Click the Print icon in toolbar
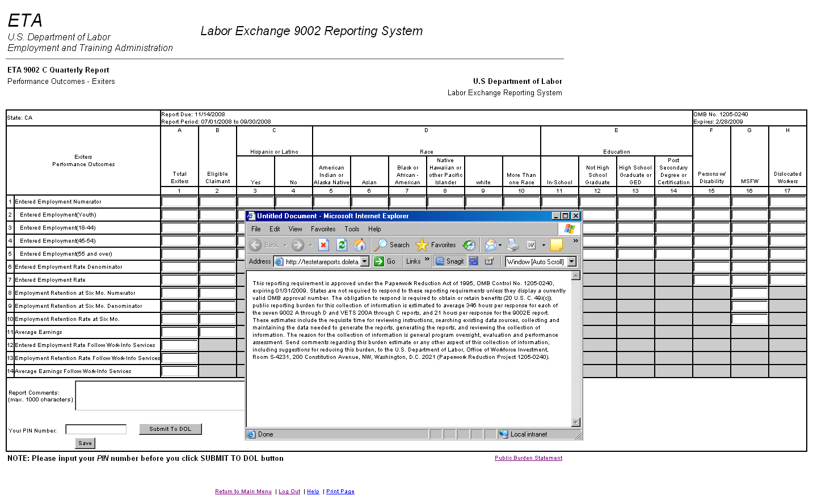Viewport: 813px width, 504px height. 513,245
